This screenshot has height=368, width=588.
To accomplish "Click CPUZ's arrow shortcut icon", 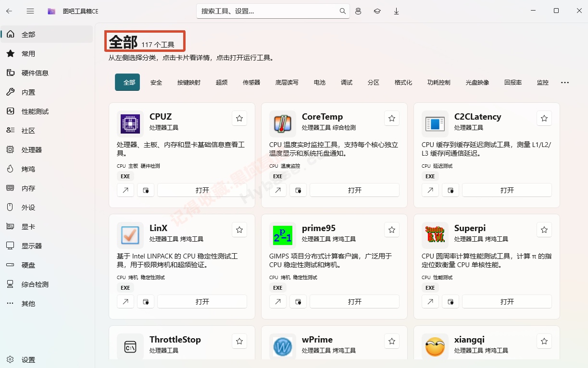I will click(x=125, y=190).
